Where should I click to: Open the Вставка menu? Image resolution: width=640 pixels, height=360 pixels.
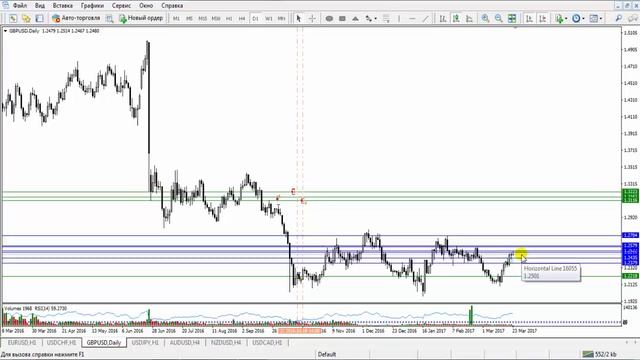[x=63, y=6]
